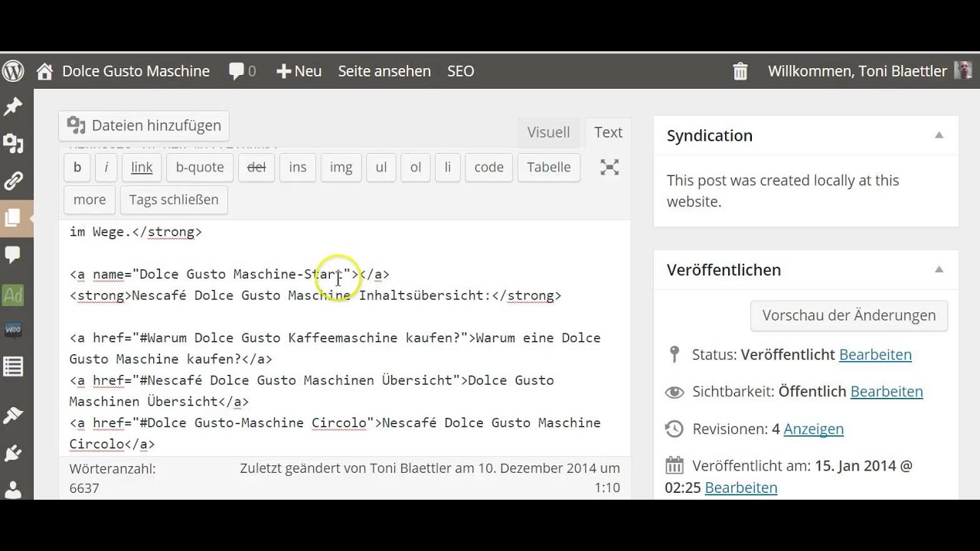Click the Tabelle quicktag button
Screen dimensions: 980x551
click(x=549, y=167)
